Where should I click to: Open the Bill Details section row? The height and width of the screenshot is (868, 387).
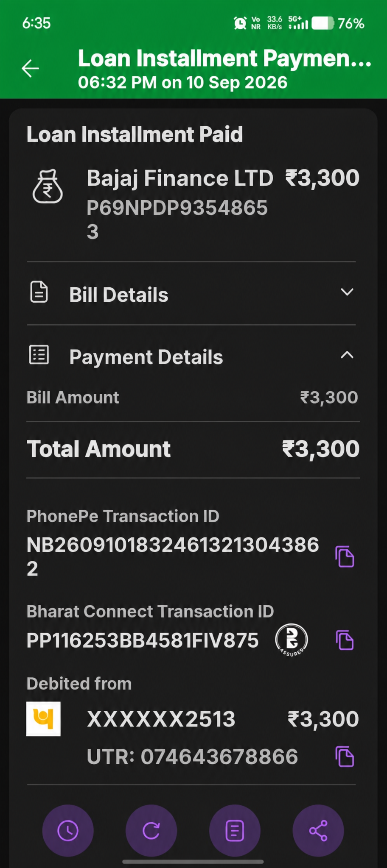pos(191,294)
